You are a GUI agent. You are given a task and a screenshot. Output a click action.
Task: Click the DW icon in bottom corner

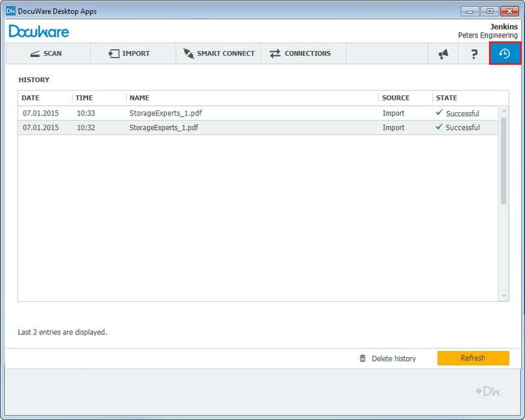pos(488,391)
